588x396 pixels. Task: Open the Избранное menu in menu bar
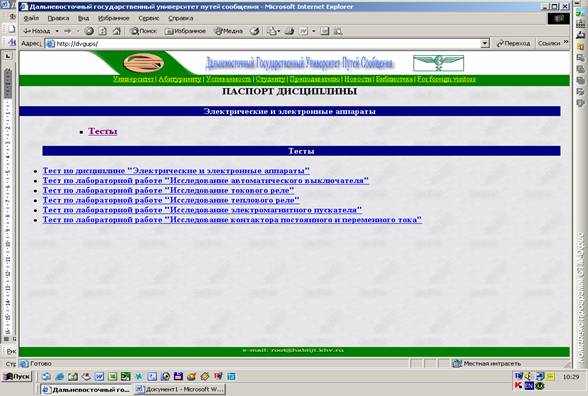[x=114, y=18]
